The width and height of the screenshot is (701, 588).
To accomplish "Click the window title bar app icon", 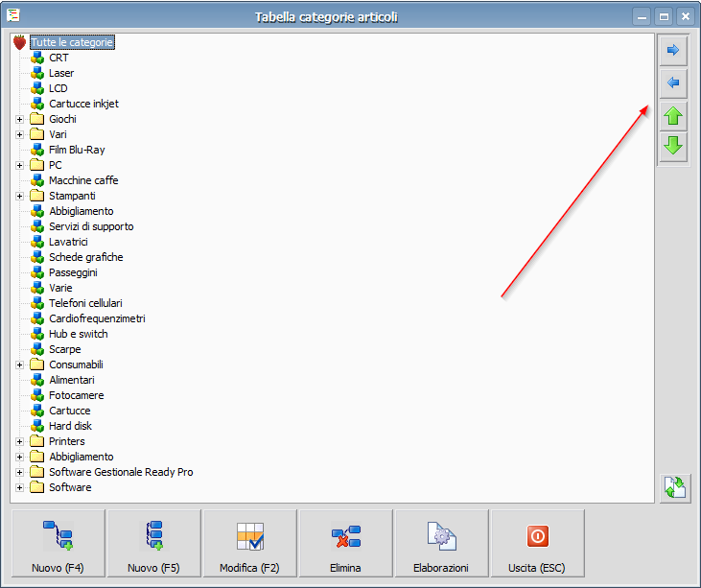I will click(x=13, y=14).
